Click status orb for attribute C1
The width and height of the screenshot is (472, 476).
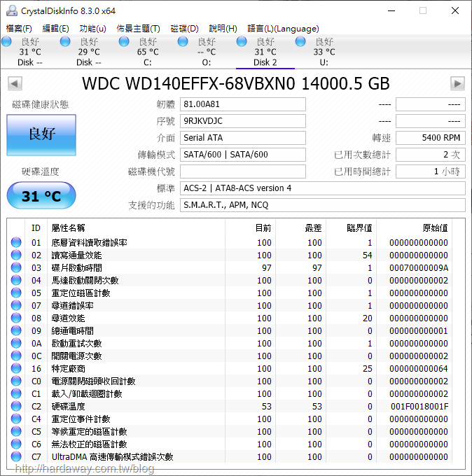click(x=16, y=393)
